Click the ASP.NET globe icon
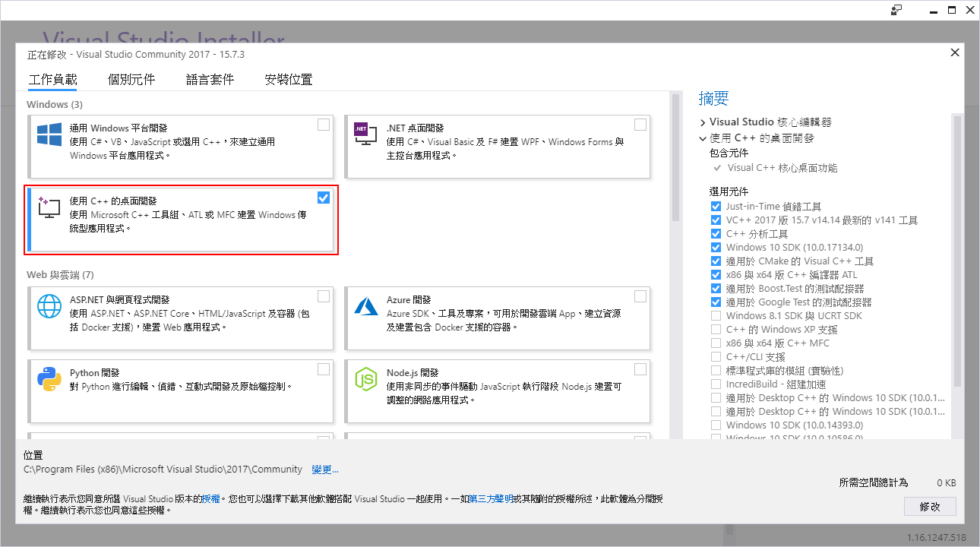This screenshot has width=980, height=547. pos(49,305)
